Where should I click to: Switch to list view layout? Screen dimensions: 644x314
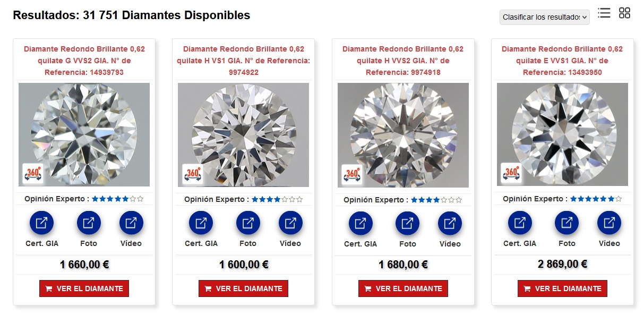click(604, 13)
